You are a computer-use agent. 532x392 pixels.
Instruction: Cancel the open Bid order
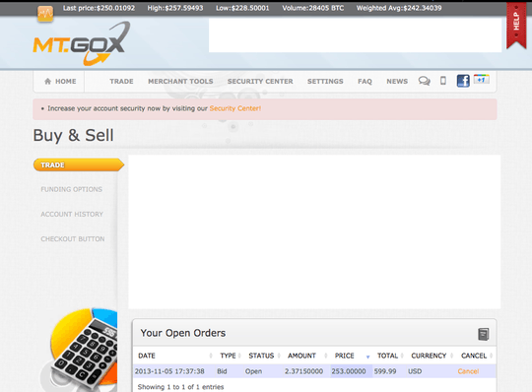pos(468,371)
